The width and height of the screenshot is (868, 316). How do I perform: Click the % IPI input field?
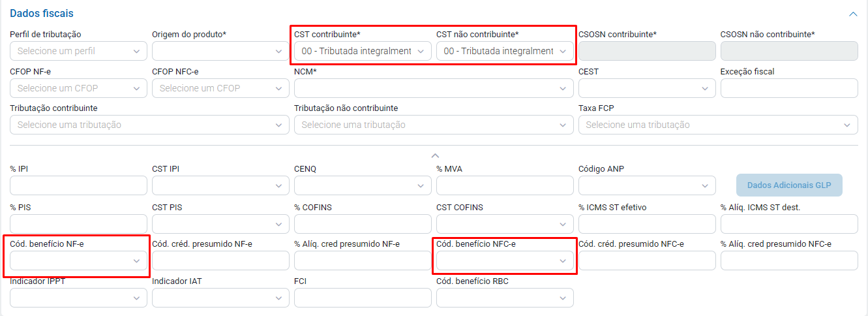click(78, 185)
